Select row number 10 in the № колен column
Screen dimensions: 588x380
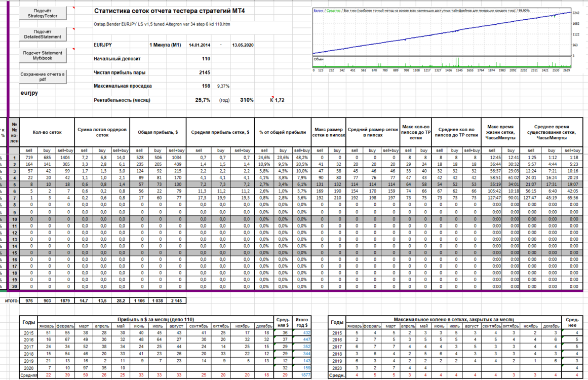tap(14, 219)
